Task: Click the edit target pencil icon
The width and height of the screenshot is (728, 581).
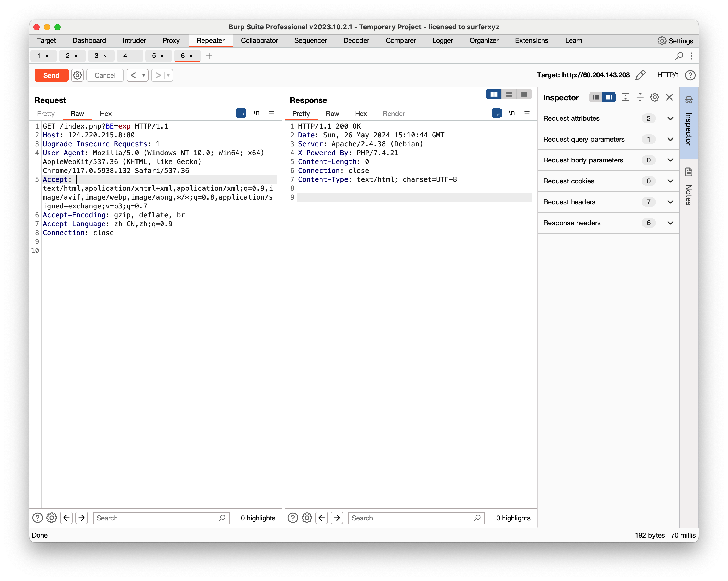Action: pos(640,75)
